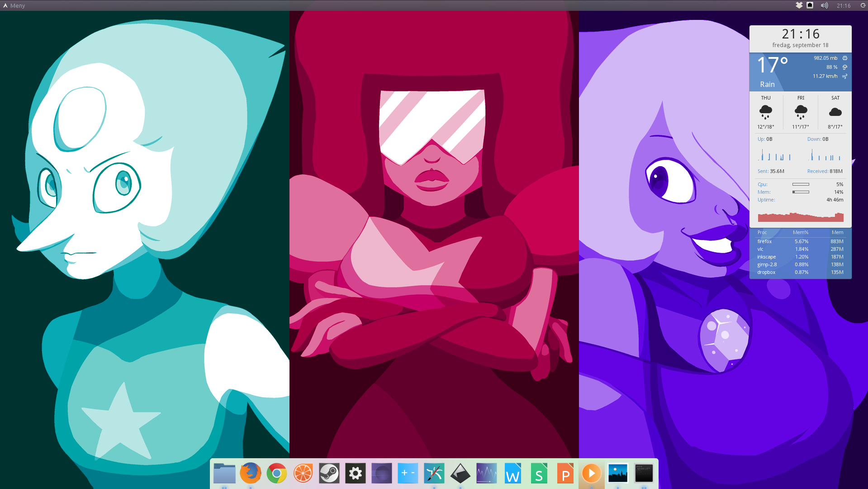Launch Steam from the dock
This screenshot has height=489, width=868.
tap(329, 474)
